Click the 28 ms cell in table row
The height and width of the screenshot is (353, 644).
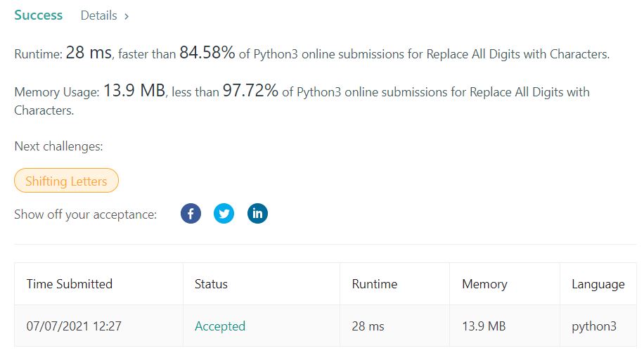(x=369, y=326)
